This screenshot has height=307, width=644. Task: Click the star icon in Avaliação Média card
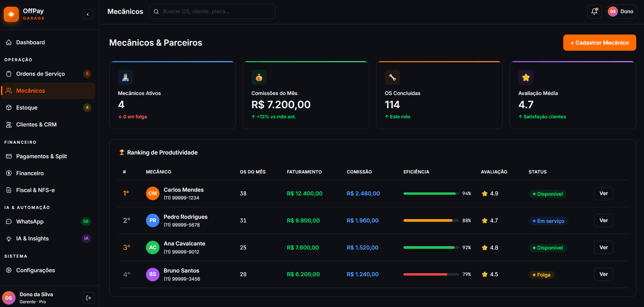526,77
